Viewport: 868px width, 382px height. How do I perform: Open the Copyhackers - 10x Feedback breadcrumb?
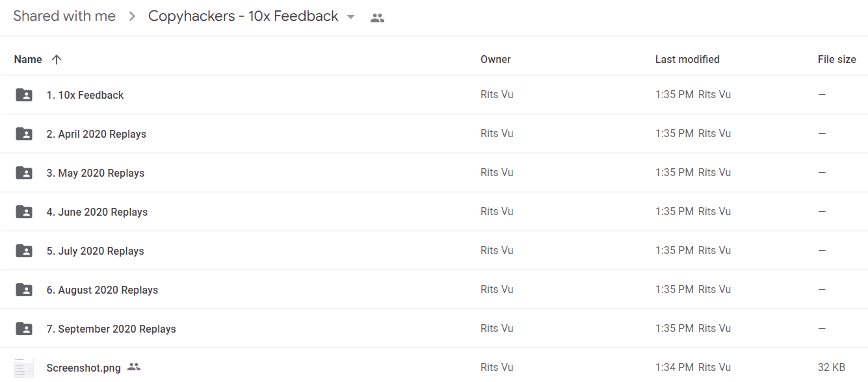(243, 16)
